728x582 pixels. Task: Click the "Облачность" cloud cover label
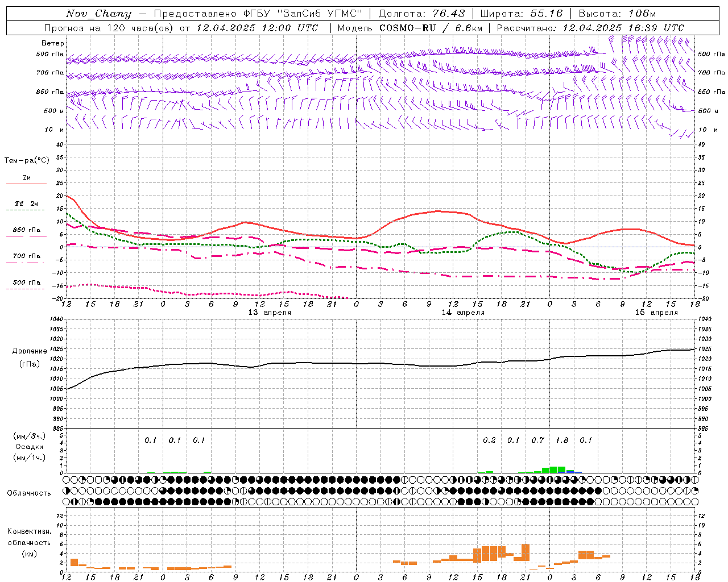[29, 493]
